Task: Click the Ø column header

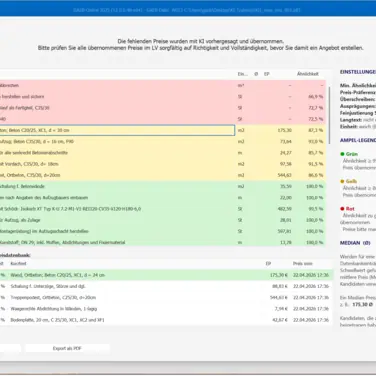Action: pyautogui.click(x=256, y=74)
